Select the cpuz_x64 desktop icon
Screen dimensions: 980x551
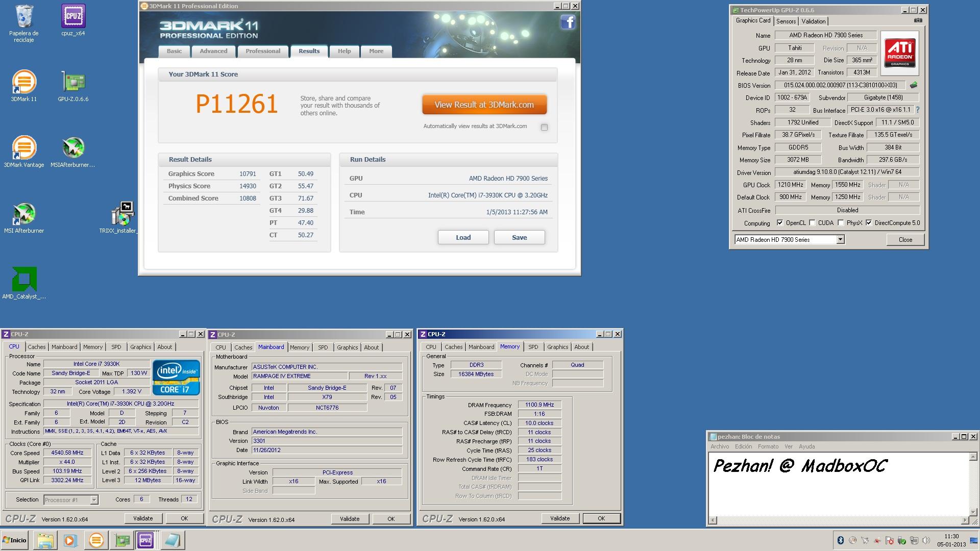pyautogui.click(x=73, y=21)
